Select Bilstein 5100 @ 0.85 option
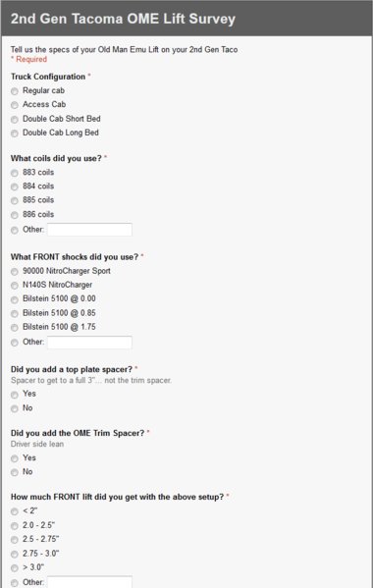The height and width of the screenshot is (588, 373). pyautogui.click(x=15, y=313)
